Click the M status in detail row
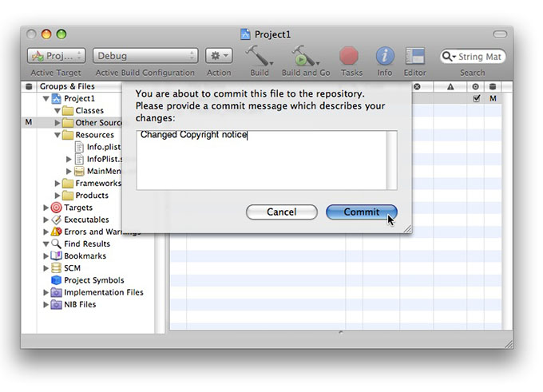The height and width of the screenshot is (392, 543). (493, 99)
